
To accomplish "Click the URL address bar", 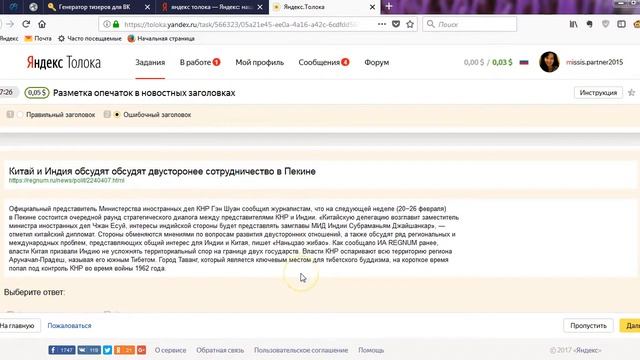I will click(x=241, y=24).
